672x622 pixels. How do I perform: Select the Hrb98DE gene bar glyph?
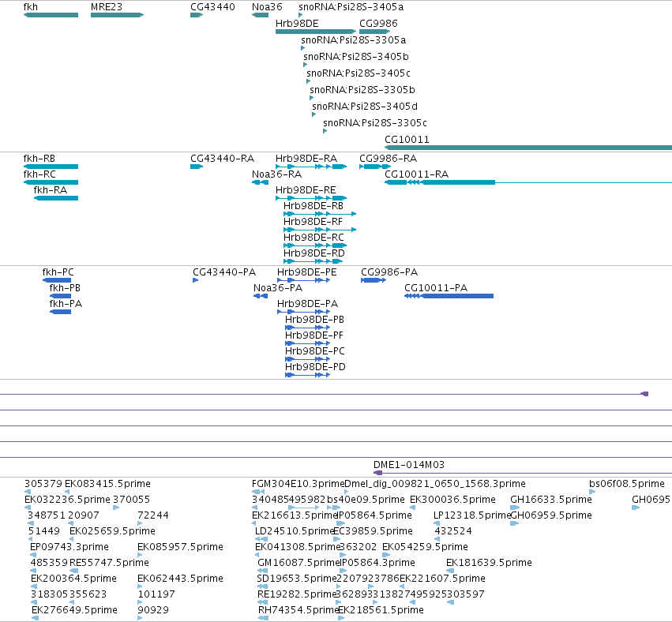(x=315, y=32)
